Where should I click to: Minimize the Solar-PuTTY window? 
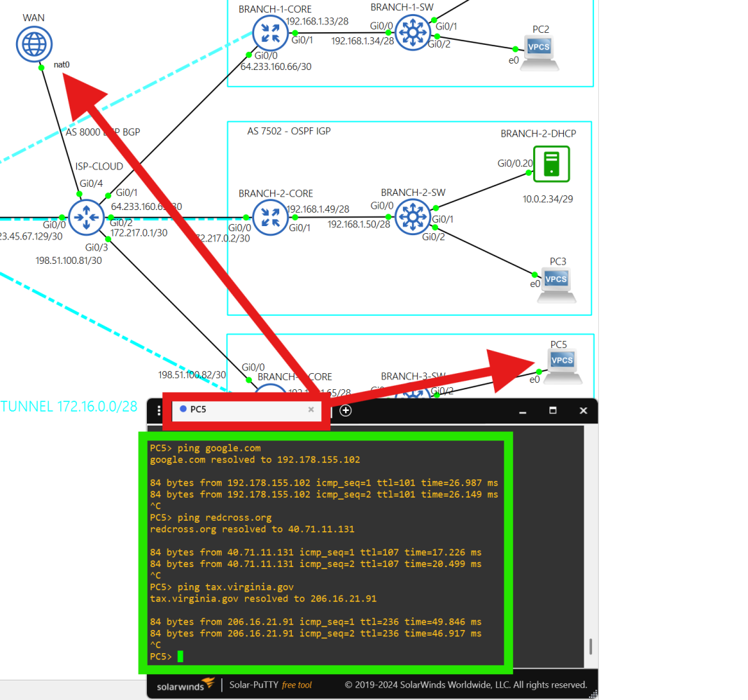coord(523,410)
